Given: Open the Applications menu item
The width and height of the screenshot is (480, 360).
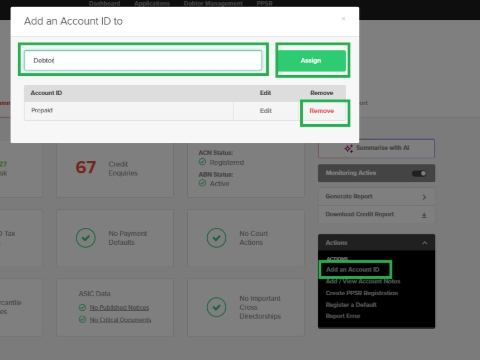Looking at the screenshot, I should [152, 3].
